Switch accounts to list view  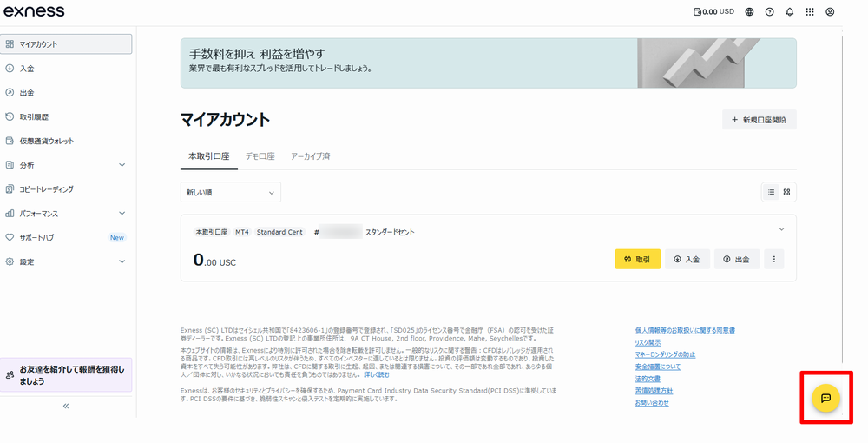tap(771, 192)
